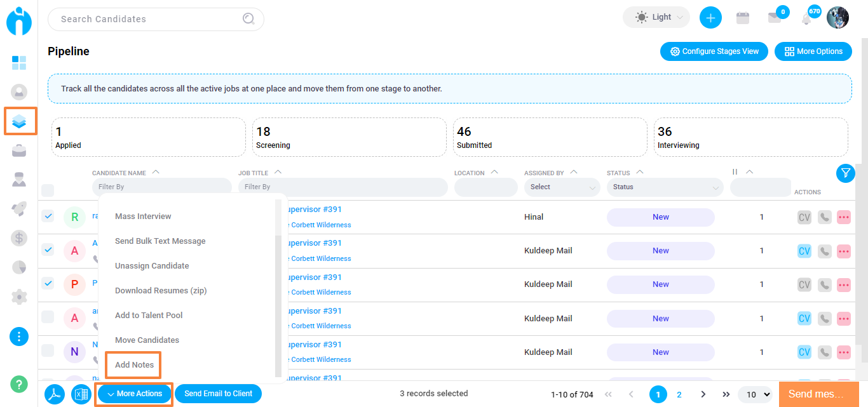Click the blue plus add button
Viewport: 868px width, 407px height.
tap(710, 18)
